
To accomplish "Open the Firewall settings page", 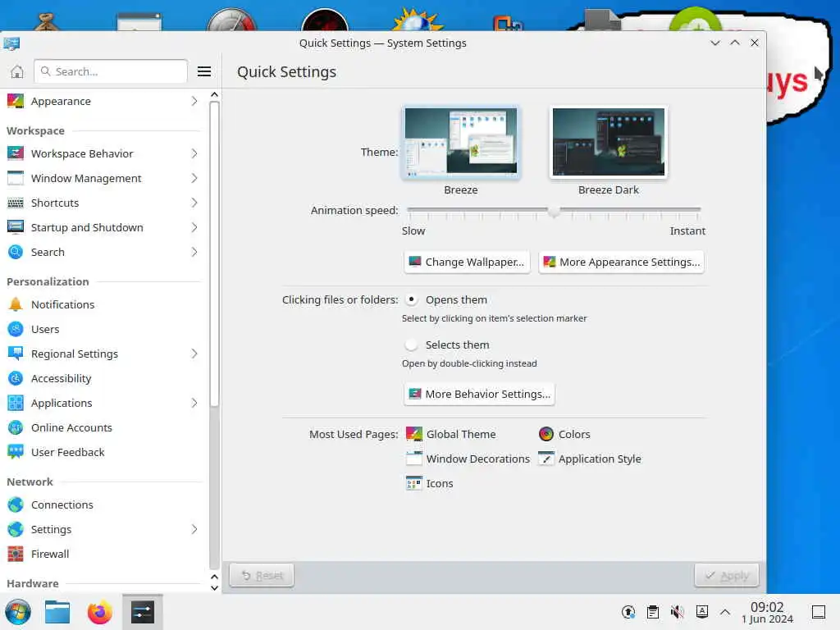I will tap(103, 554).
